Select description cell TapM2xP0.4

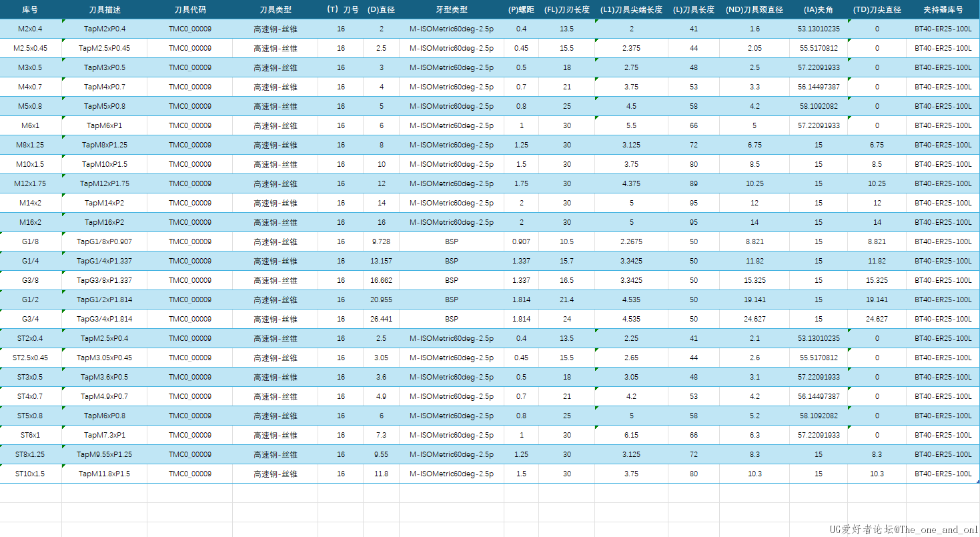click(x=104, y=29)
